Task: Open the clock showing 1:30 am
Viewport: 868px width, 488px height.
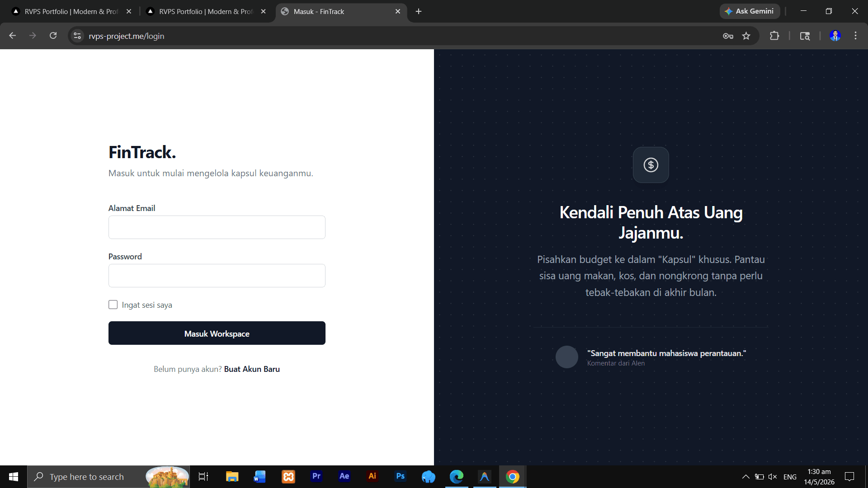Action: [819, 477]
